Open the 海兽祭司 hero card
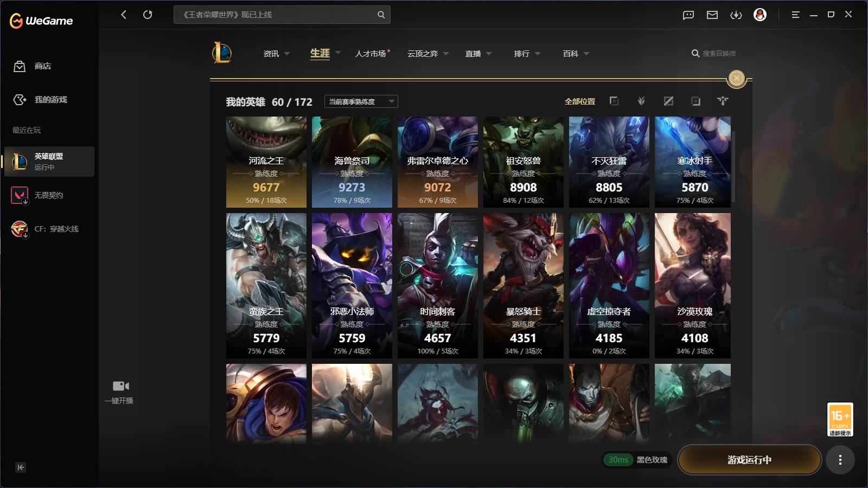This screenshot has width=868, height=488. 352,162
